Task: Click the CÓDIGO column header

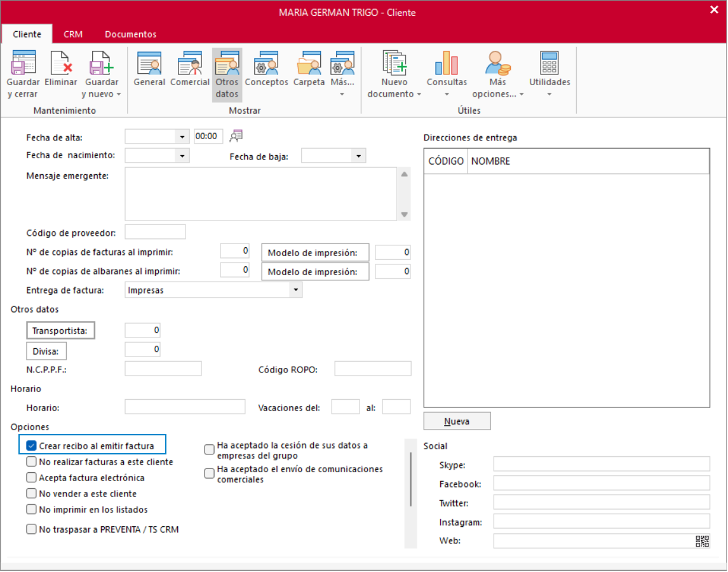Action: point(446,161)
